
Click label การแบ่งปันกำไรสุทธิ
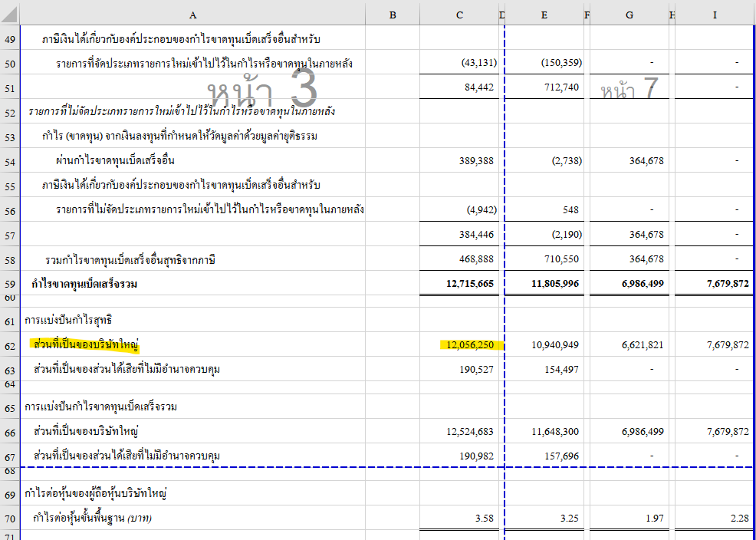point(68,320)
